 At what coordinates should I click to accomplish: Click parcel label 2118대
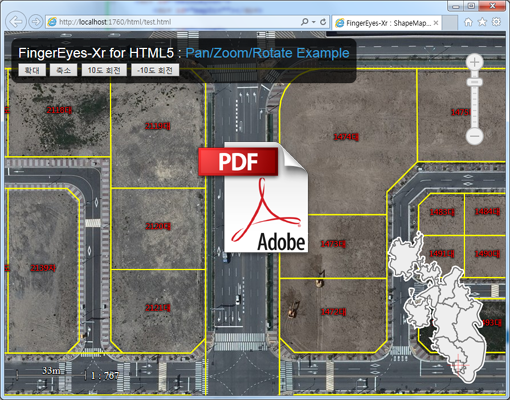click(59, 110)
